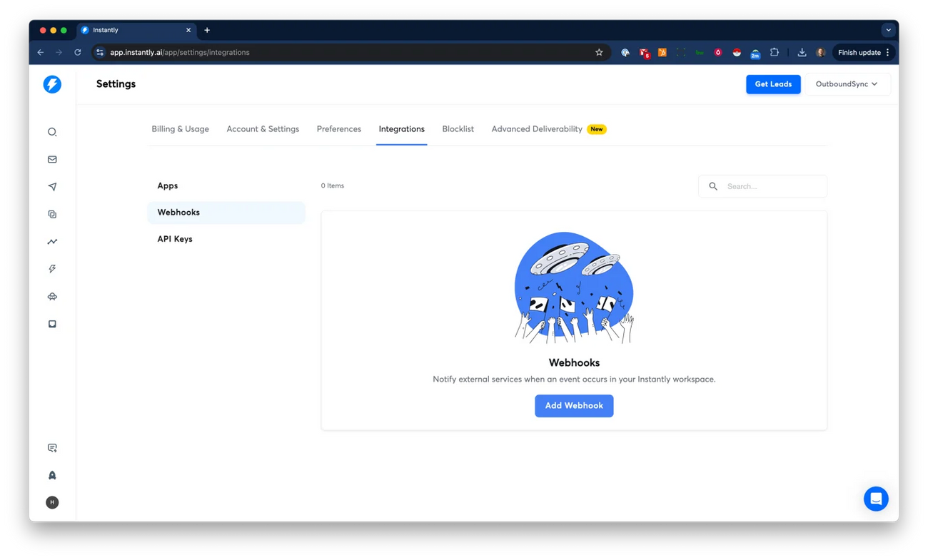
Task: Open campaigns using the paper plane icon
Action: (x=51, y=186)
